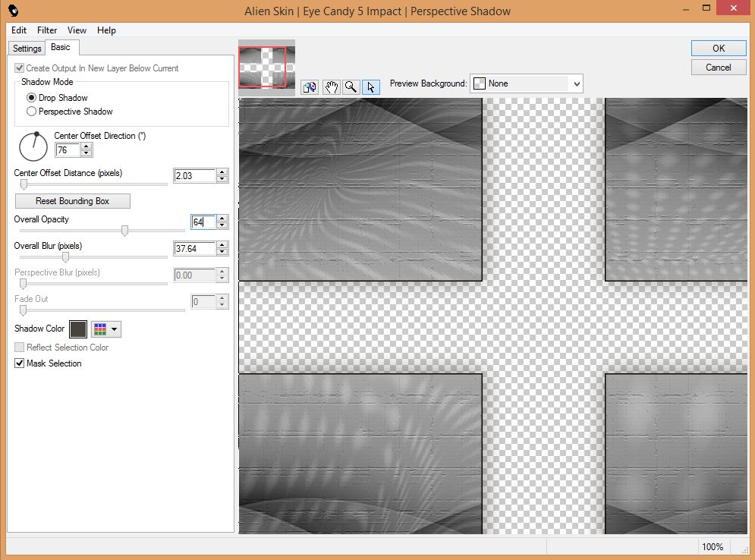This screenshot has height=560, width=755.
Task: Switch to the Basic tab
Action: (61, 47)
